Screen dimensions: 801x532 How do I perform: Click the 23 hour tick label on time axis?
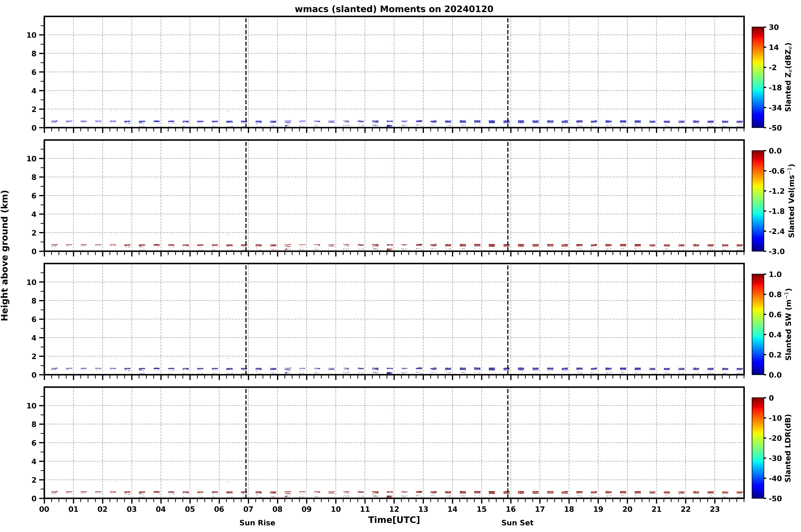click(715, 509)
